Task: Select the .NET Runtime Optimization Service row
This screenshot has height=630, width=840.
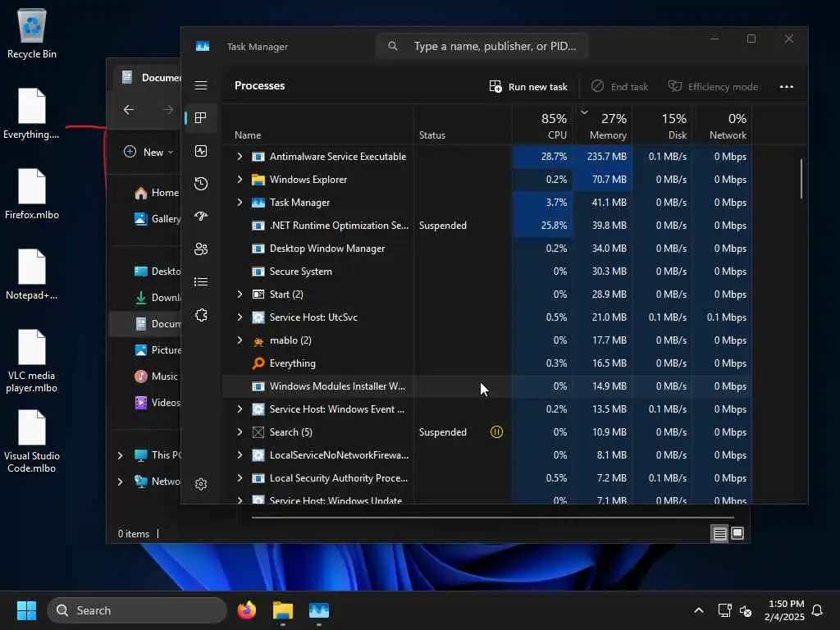Action: coord(487,226)
